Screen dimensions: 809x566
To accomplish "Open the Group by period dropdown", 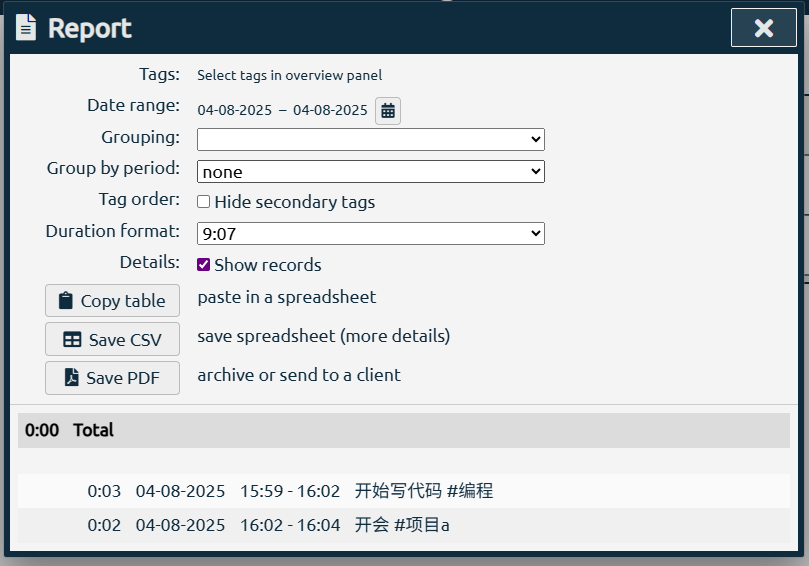I will pos(370,171).
